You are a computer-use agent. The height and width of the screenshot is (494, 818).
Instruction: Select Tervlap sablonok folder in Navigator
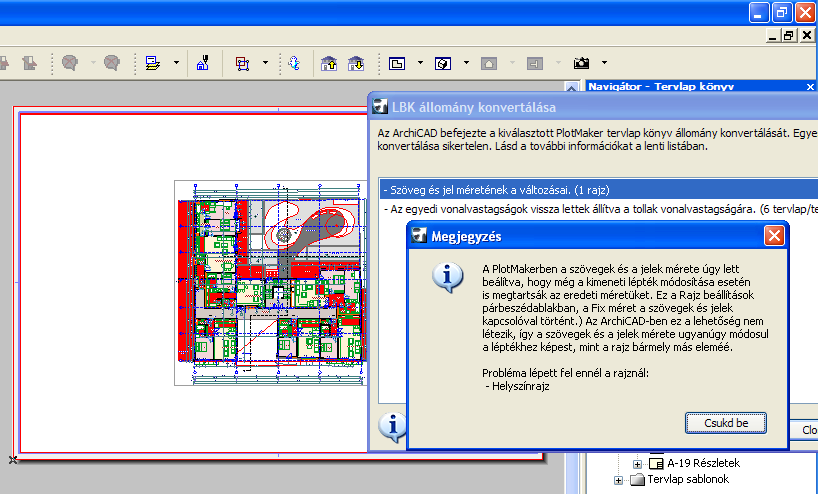coord(688,479)
